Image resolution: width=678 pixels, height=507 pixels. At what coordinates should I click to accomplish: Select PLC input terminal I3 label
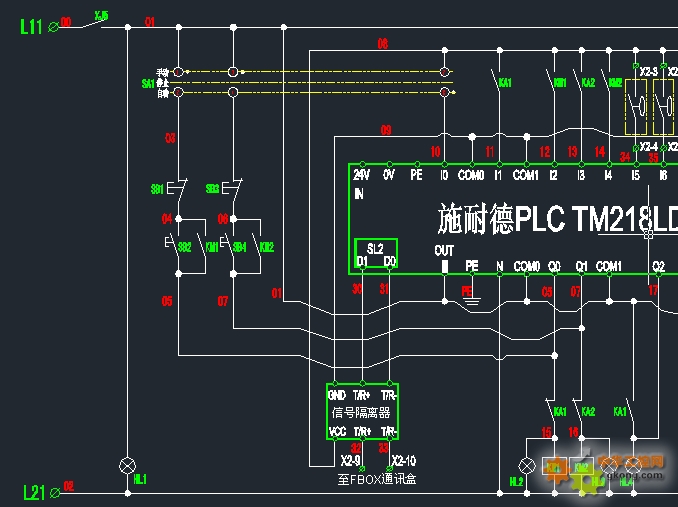(581, 175)
